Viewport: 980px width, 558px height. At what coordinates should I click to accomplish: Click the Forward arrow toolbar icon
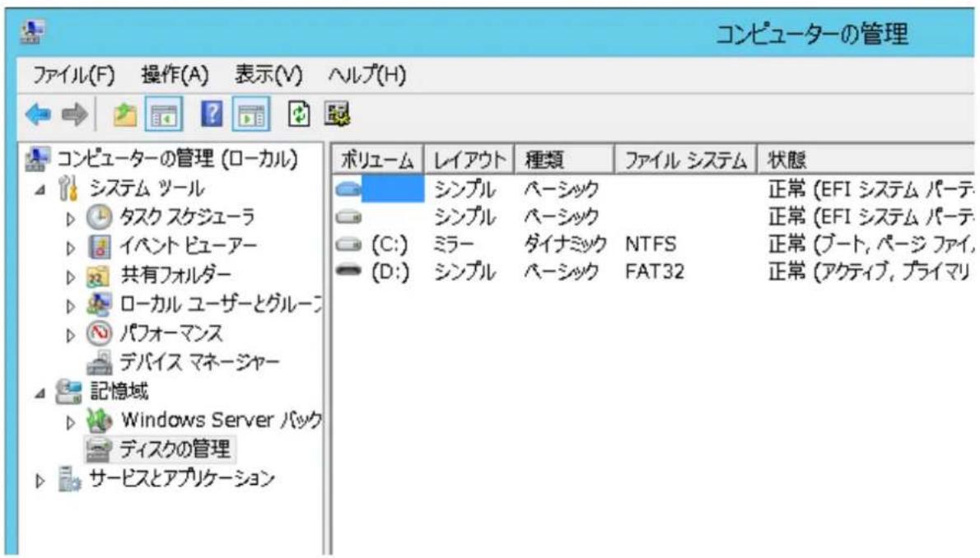tap(74, 115)
